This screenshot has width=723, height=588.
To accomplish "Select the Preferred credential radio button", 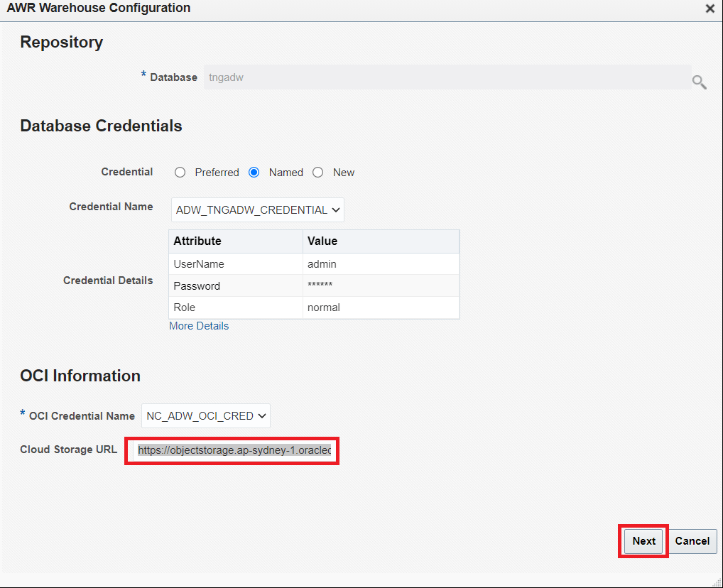I will [x=180, y=173].
